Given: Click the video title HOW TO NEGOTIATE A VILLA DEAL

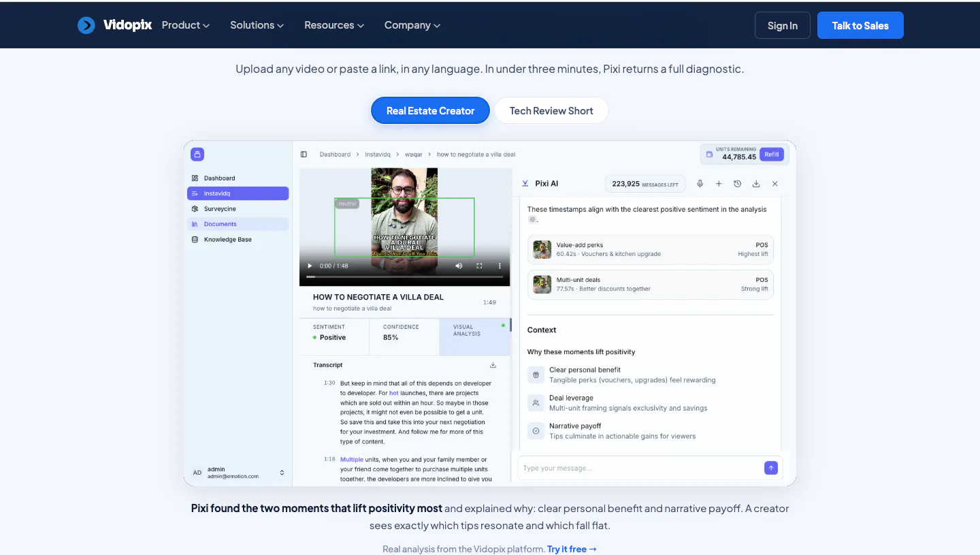Looking at the screenshot, I should [x=378, y=297].
